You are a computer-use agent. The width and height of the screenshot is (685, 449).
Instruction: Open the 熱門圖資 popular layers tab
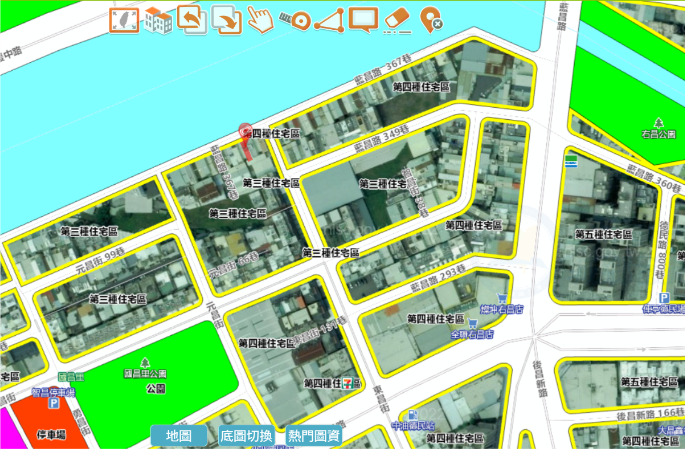pyautogui.click(x=313, y=436)
